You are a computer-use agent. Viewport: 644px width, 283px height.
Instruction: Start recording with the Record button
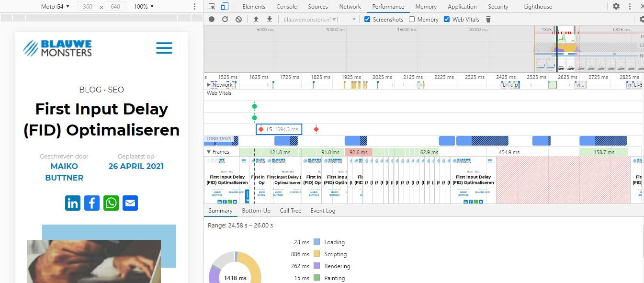click(212, 19)
